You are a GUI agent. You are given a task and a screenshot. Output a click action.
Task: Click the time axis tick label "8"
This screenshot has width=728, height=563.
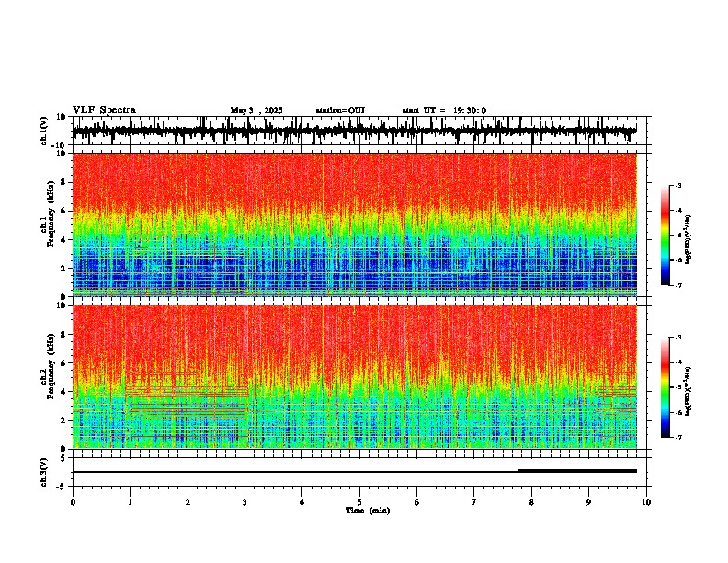pos(531,502)
